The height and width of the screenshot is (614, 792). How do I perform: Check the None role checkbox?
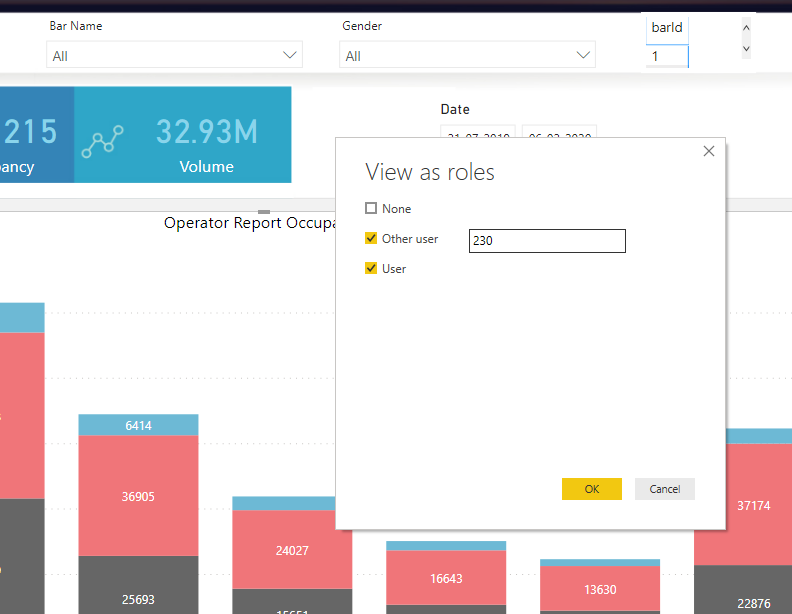coord(371,208)
